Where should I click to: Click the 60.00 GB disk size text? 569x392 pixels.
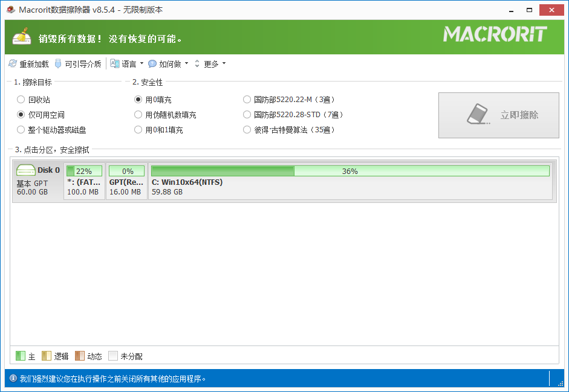click(x=32, y=192)
